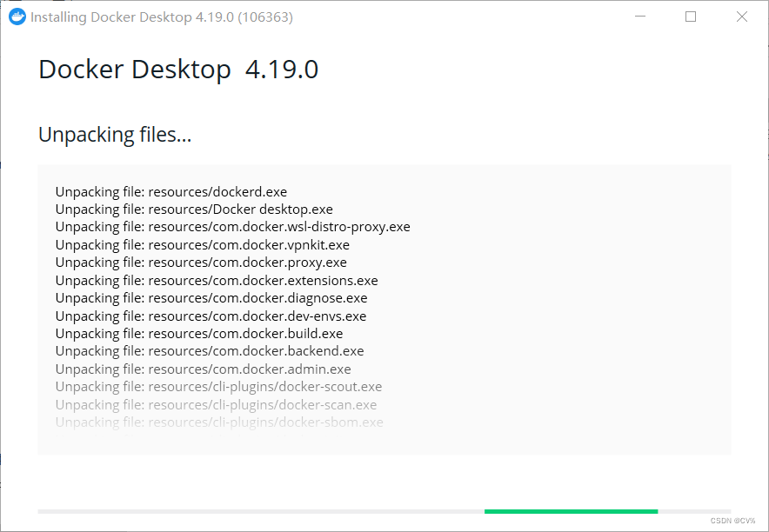Select the resources/dockerd.exe log line
The height and width of the screenshot is (532, 769).
pyautogui.click(x=171, y=191)
